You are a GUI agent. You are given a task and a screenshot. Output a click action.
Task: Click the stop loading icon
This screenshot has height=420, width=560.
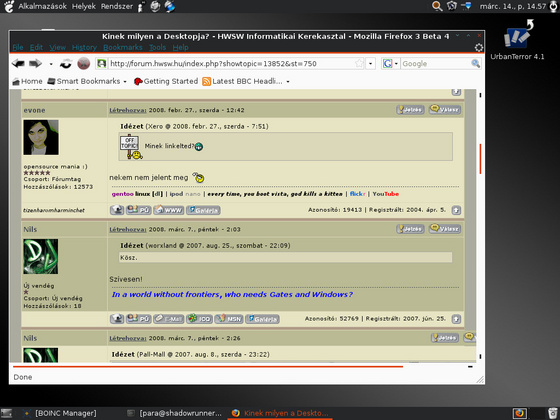(84, 64)
